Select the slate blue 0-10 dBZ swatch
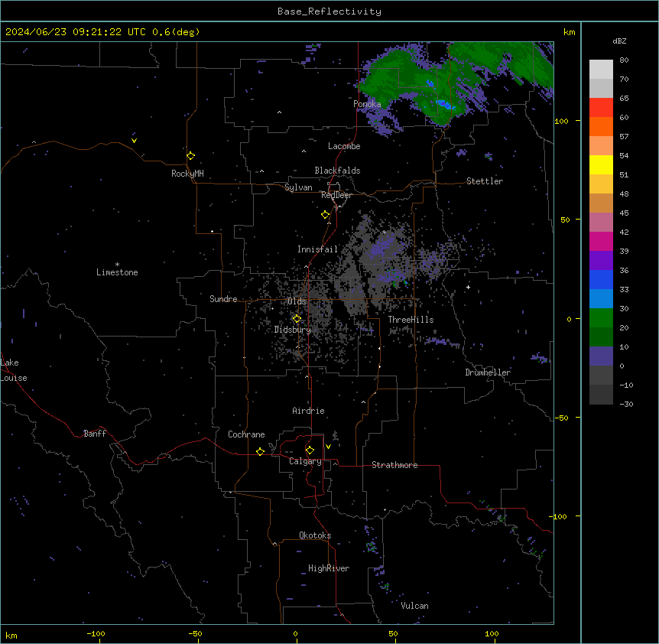Screen dimensions: 659x644 point(601,356)
